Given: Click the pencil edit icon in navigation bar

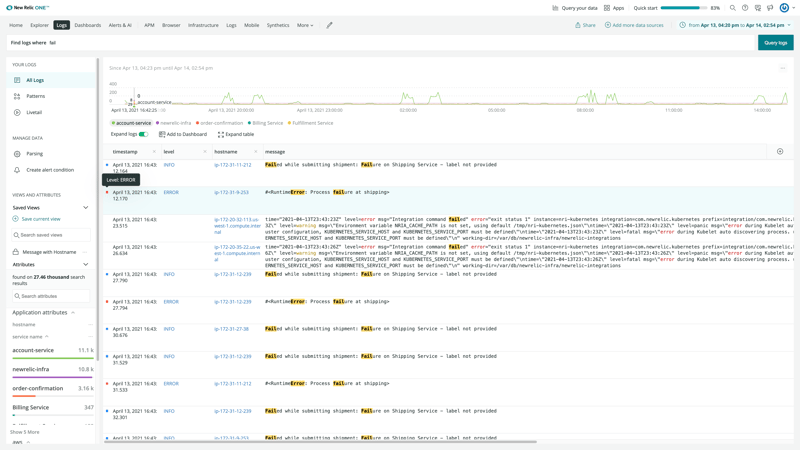Looking at the screenshot, I should coord(329,25).
